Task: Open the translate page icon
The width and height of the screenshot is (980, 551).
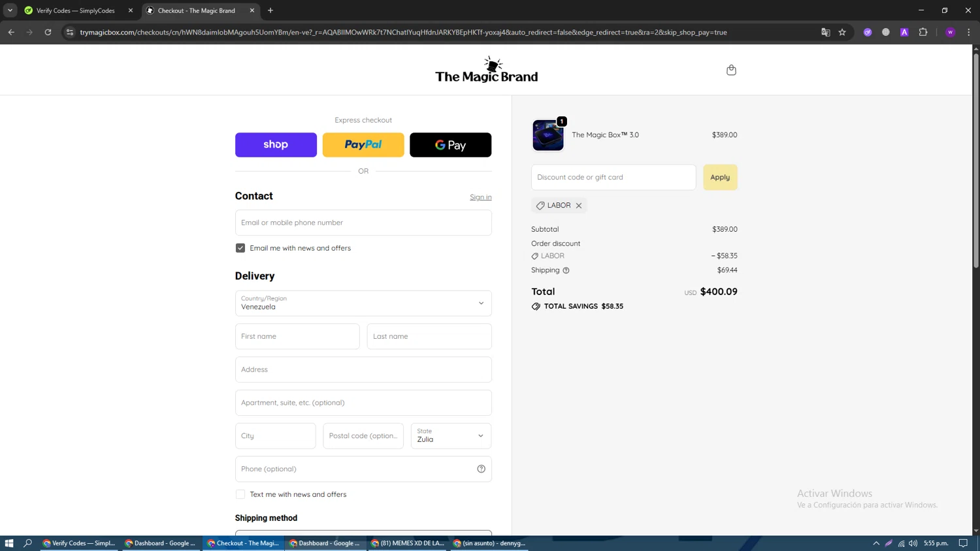Action: click(826, 32)
